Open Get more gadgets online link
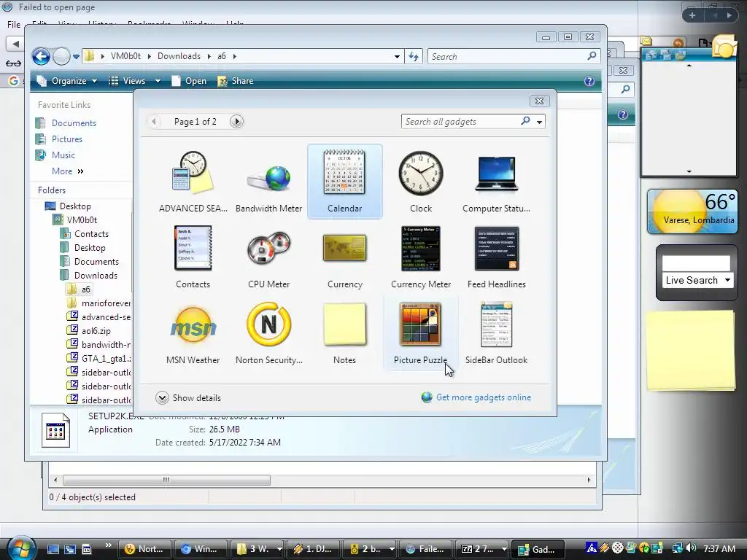 coord(484,397)
